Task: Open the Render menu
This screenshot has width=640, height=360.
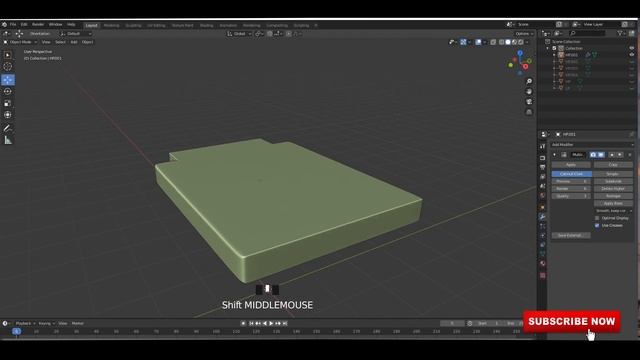Action: click(38, 24)
